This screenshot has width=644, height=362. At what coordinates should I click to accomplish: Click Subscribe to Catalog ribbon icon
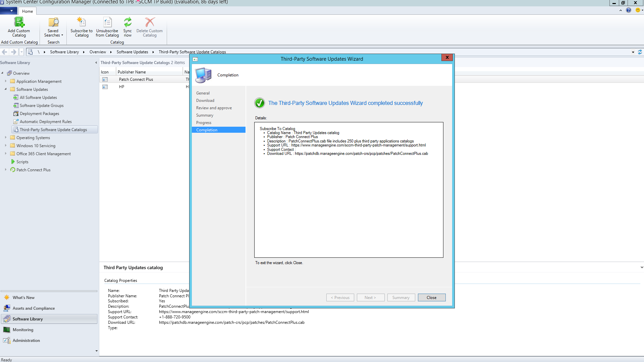(x=82, y=22)
